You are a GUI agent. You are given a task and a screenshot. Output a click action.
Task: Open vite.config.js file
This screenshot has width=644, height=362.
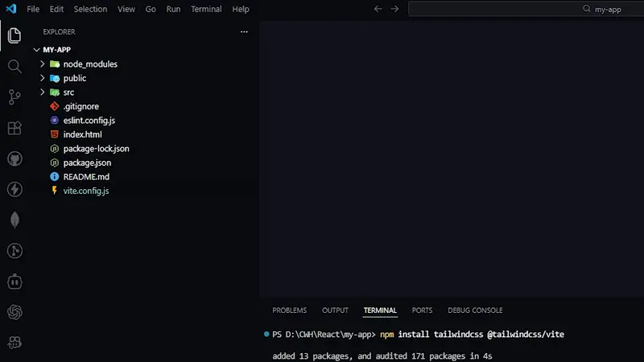click(x=85, y=191)
